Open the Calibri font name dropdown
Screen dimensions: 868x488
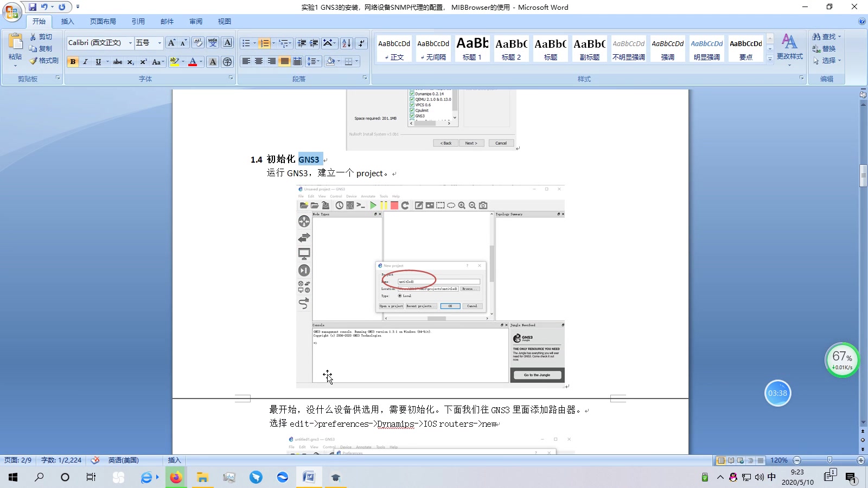pos(130,43)
